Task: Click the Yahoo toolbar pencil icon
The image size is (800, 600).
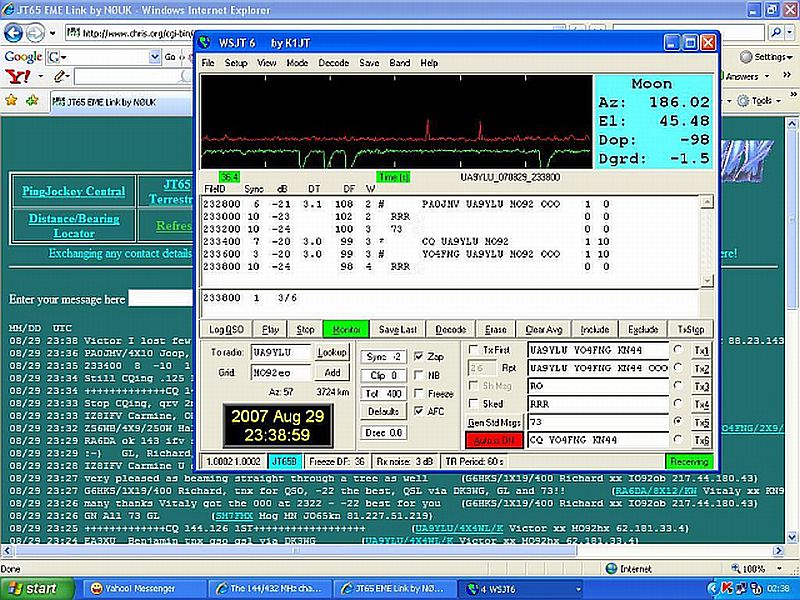Action: (59, 76)
